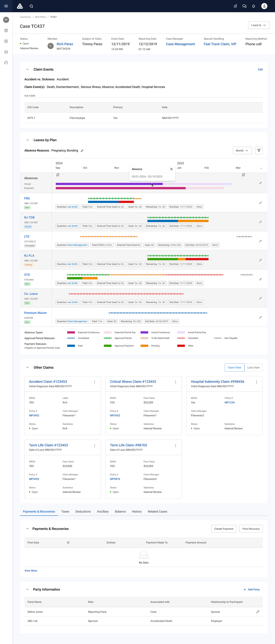Close the Absence tooltip popup
The image size is (275, 644).
[x=171, y=169]
